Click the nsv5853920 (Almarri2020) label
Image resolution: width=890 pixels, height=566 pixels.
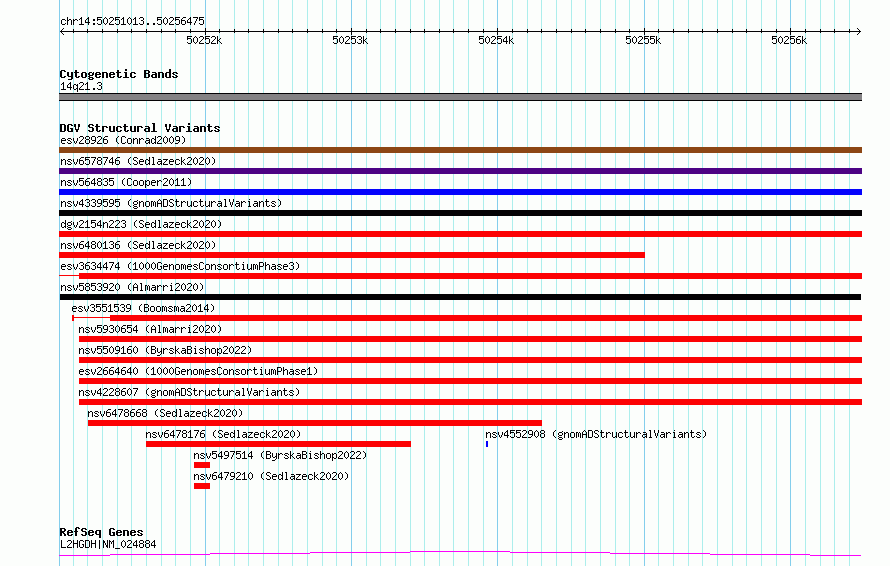[x=132, y=287]
